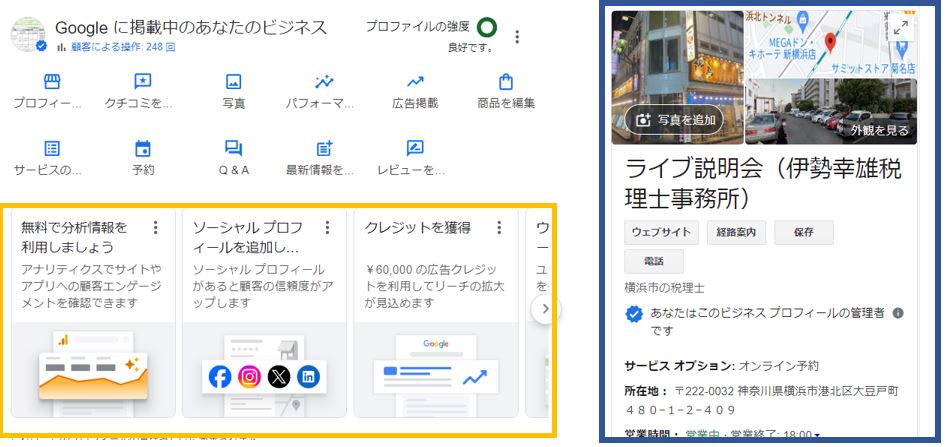Click the Google に掲載中のあなたのビジネス heading
The width and height of the screenshot is (948, 447).
click(x=191, y=27)
